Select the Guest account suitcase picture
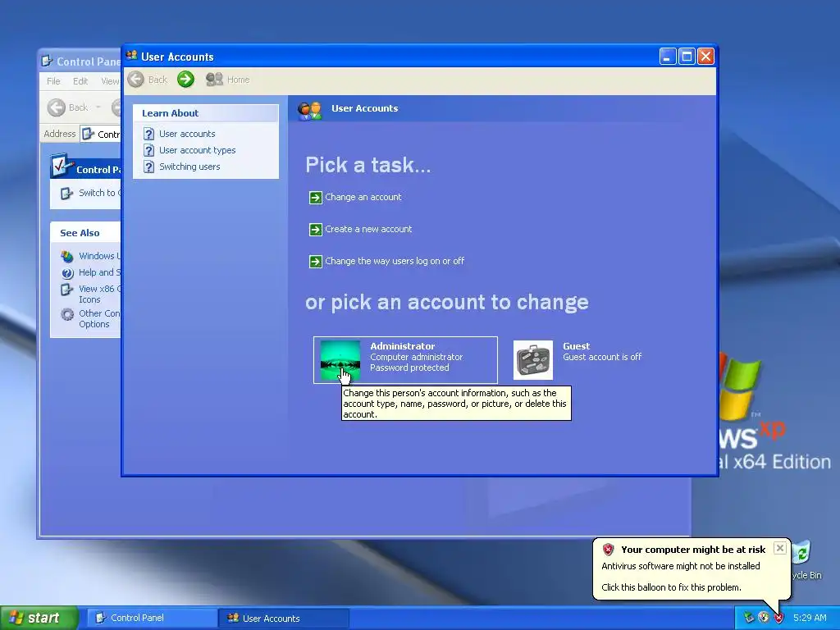The width and height of the screenshot is (840, 630). [x=533, y=360]
